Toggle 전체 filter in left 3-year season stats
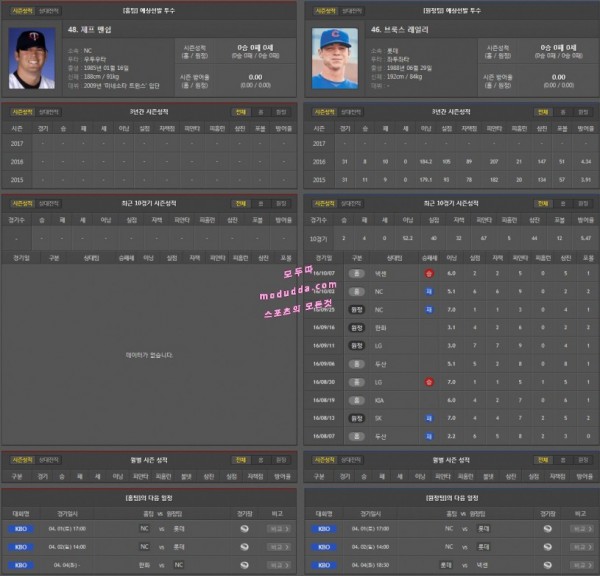 [x=240, y=113]
